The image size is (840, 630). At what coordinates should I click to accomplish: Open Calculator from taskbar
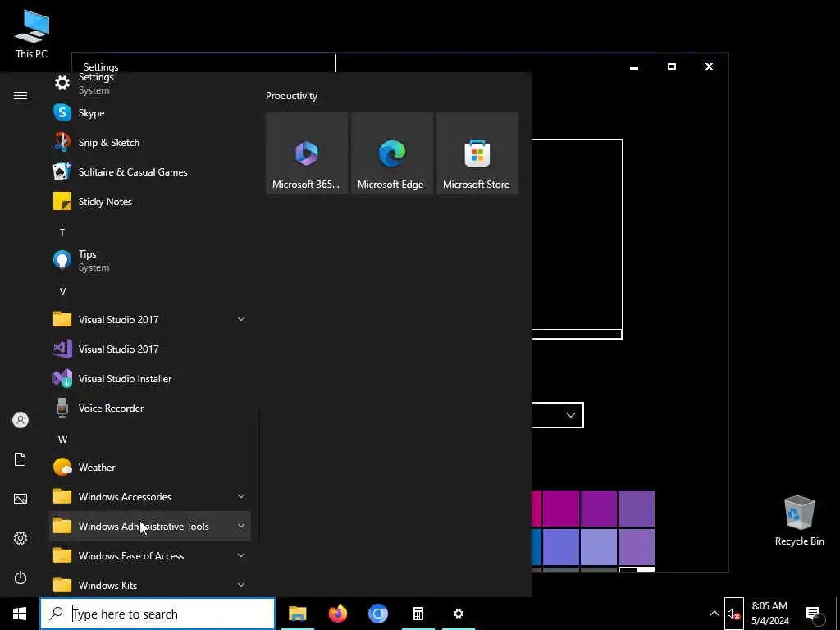(418, 614)
